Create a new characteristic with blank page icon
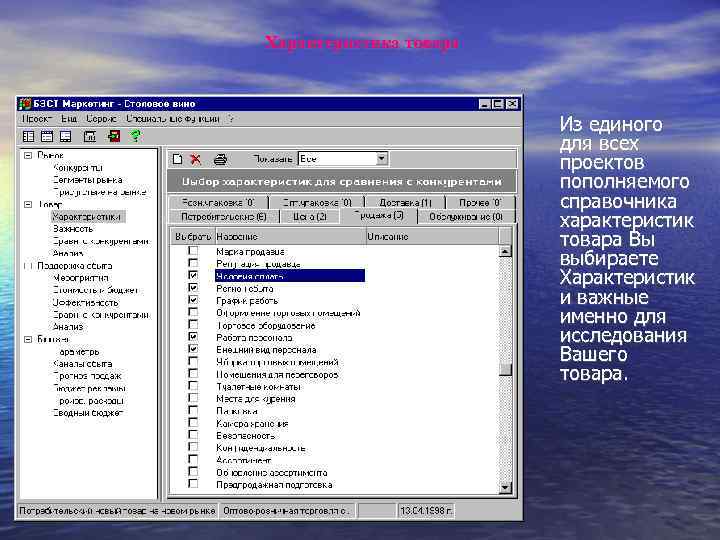Viewport: 720px width, 540px height. pos(178,159)
